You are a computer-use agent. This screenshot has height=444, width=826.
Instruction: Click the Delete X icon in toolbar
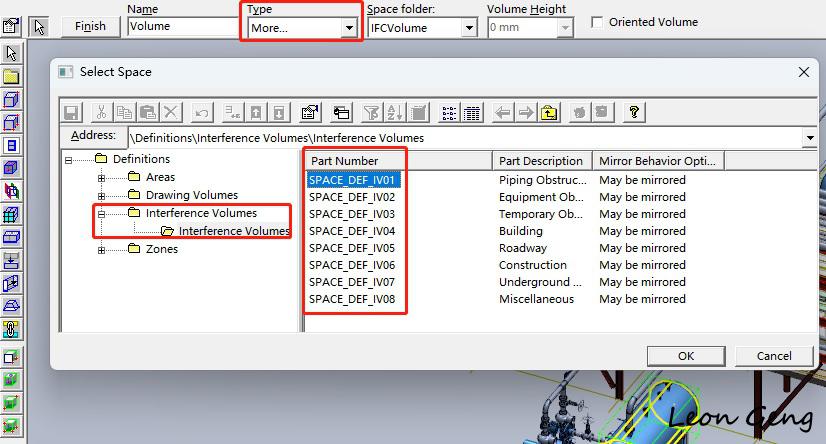[x=171, y=113]
